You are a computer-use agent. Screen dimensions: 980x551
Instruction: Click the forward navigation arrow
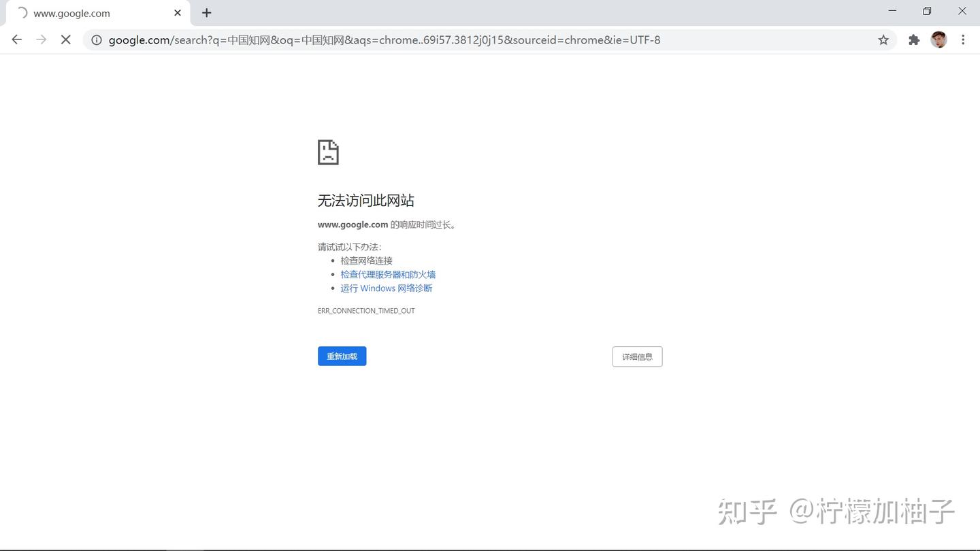pos(42,40)
